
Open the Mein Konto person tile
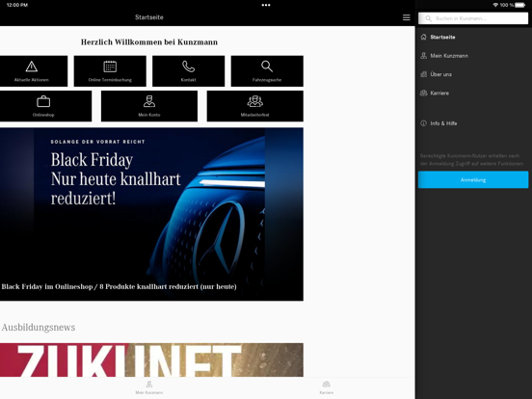point(149,106)
